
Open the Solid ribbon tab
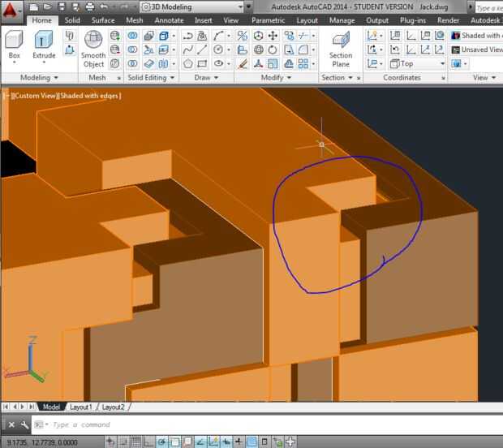click(x=72, y=20)
